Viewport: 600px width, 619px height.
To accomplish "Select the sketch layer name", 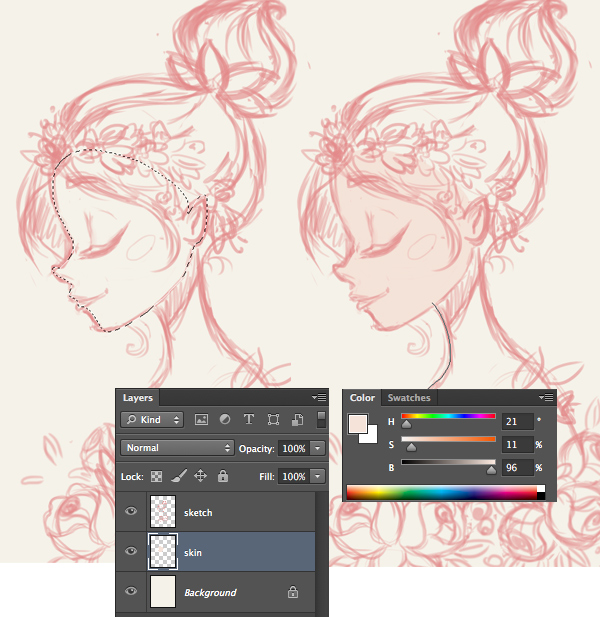I will click(x=198, y=512).
